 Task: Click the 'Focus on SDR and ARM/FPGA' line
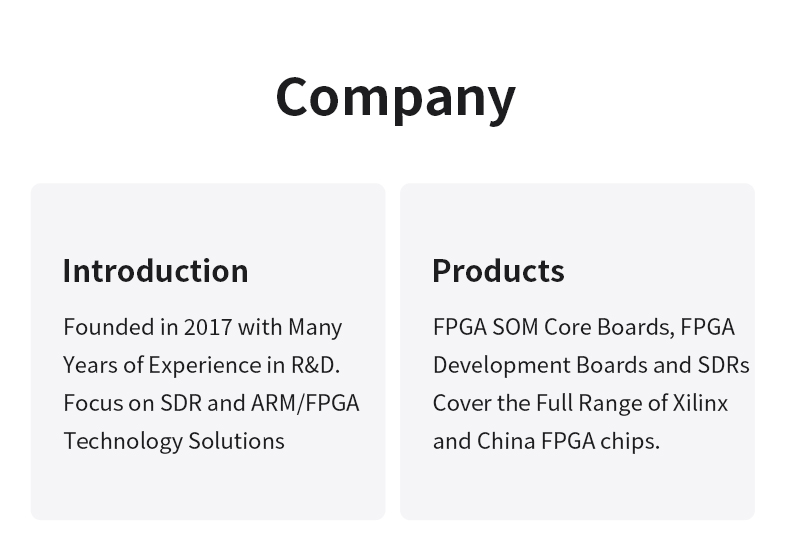click(x=211, y=403)
